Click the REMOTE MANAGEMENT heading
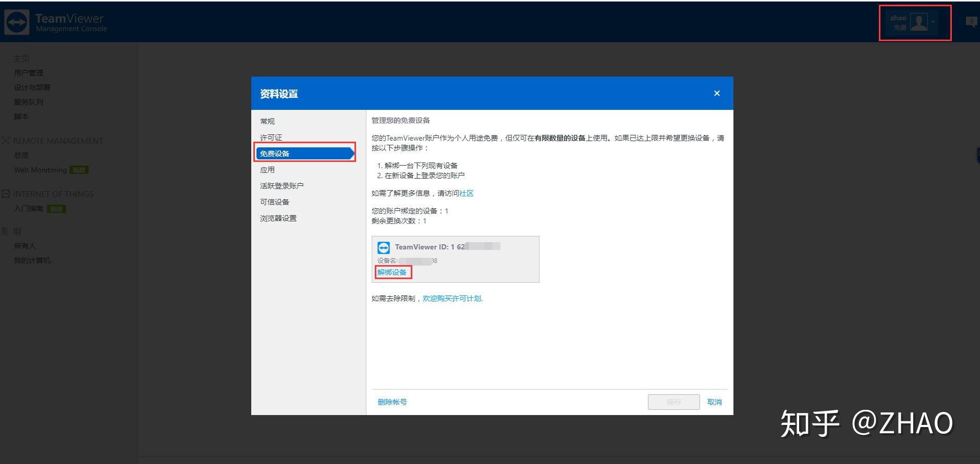The image size is (980, 464). (58, 141)
